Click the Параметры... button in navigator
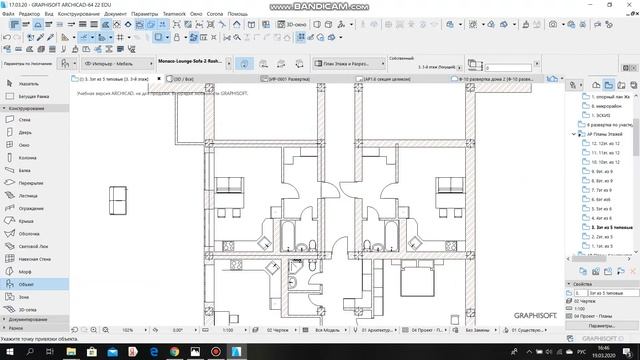This screenshot has width=640, height=360. (x=601, y=326)
